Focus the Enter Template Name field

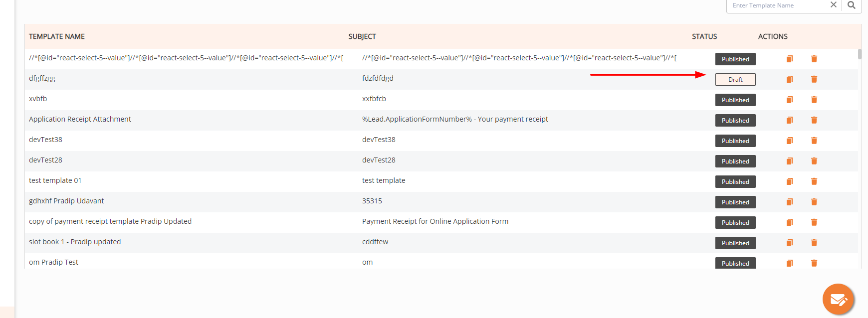(778, 5)
